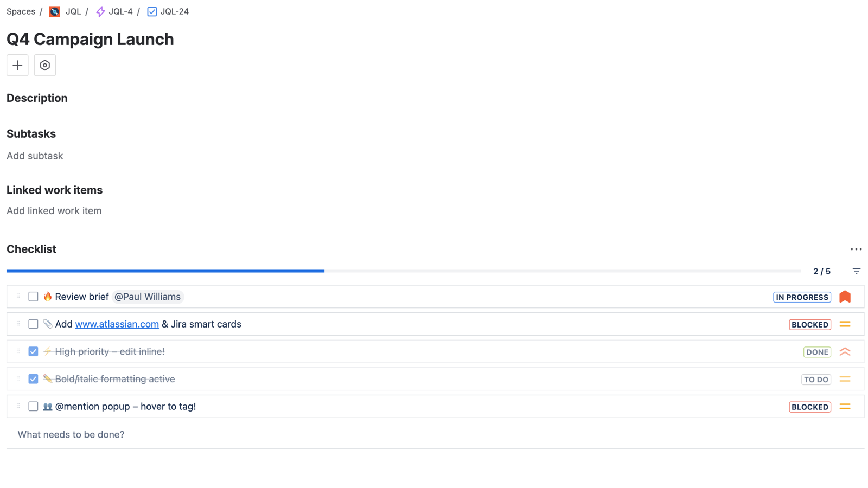Open the DONE status dropdown
The width and height of the screenshot is (868, 488).
click(x=817, y=352)
